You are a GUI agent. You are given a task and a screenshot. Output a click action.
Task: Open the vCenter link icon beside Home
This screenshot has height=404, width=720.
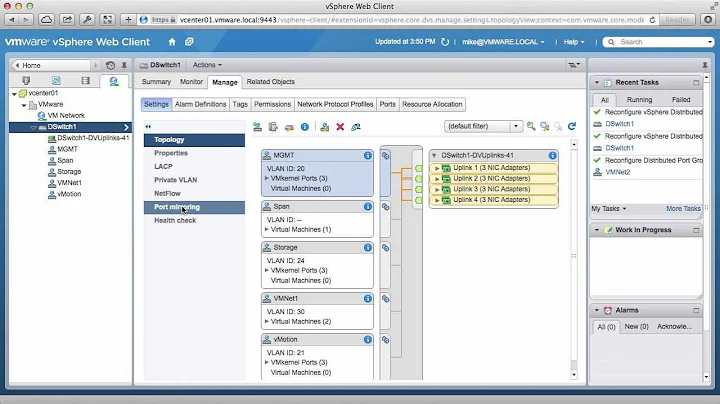189,42
